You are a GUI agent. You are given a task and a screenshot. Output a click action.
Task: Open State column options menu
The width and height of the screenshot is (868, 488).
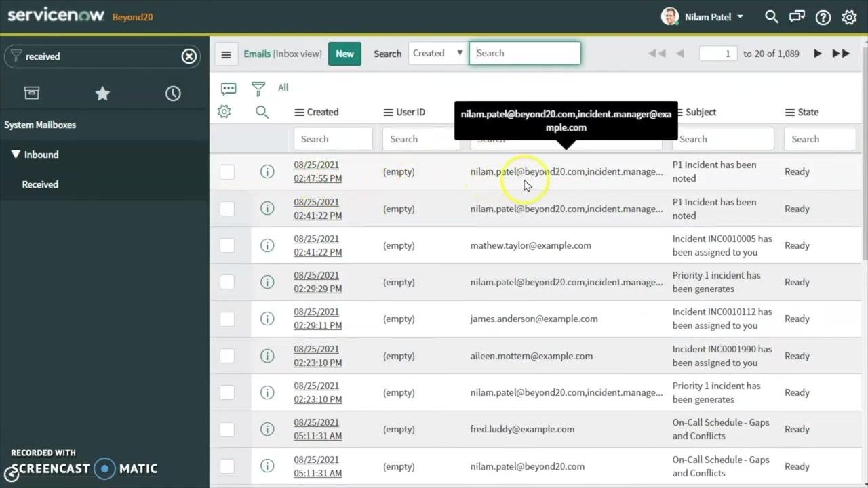tap(790, 113)
